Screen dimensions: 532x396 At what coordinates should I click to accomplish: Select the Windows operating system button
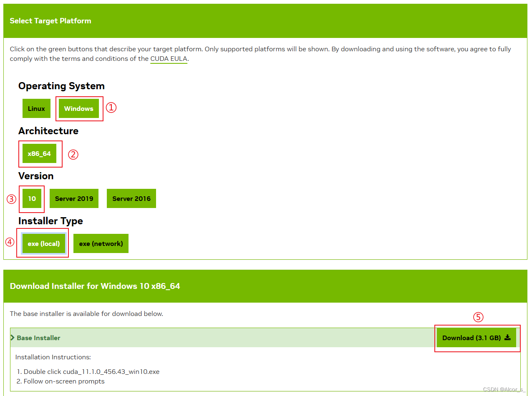[79, 108]
